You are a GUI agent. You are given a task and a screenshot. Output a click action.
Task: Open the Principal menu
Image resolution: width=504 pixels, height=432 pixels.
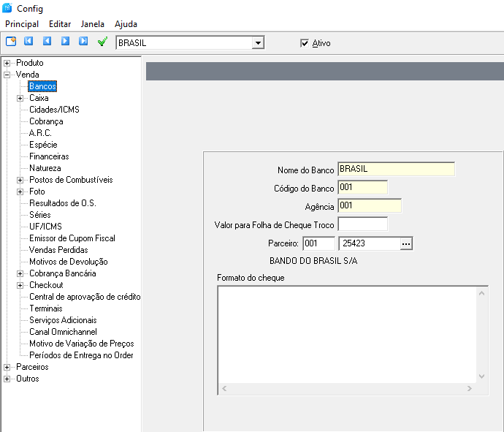[x=22, y=24]
